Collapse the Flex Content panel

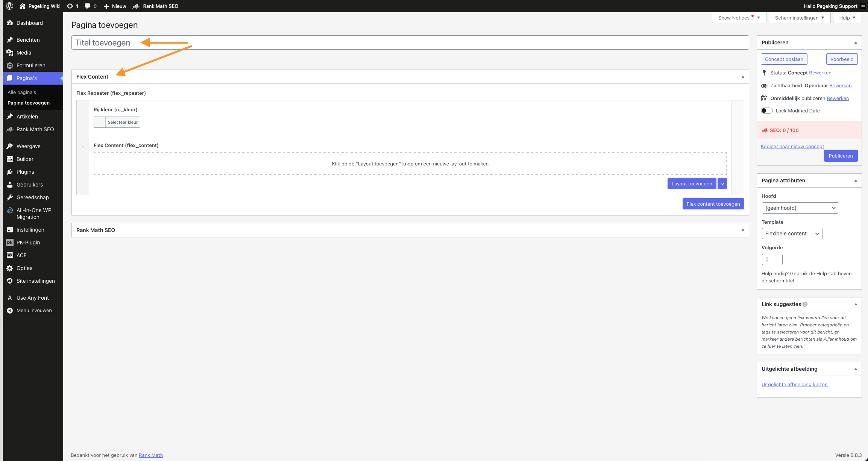[x=743, y=77]
